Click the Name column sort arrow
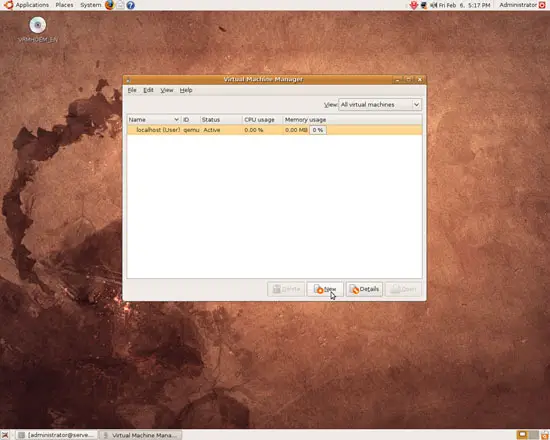The width and height of the screenshot is (550, 440). pyautogui.click(x=176, y=120)
